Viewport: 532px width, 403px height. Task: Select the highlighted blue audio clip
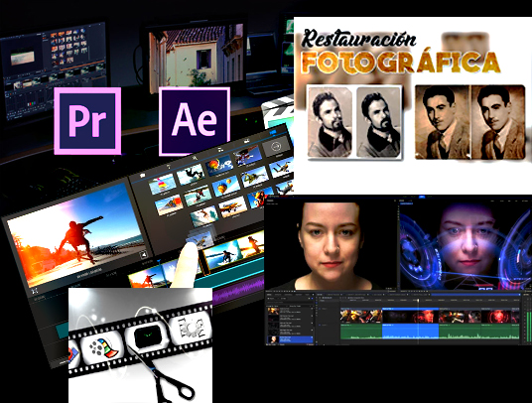pos(411,332)
